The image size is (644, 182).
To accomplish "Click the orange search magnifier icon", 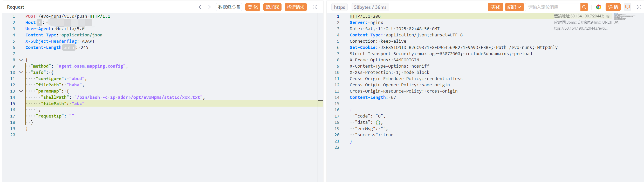I will [584, 7].
